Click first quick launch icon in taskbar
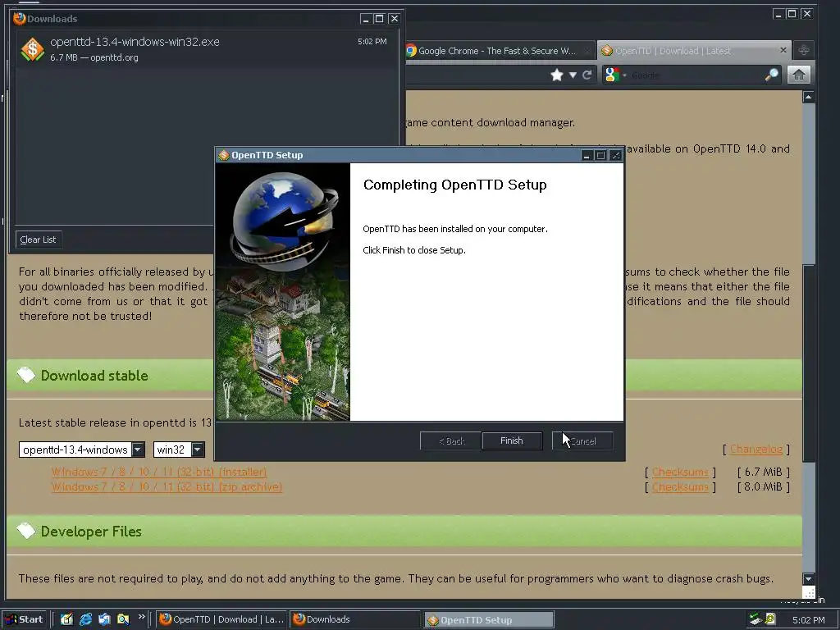840x630 pixels. click(66, 619)
